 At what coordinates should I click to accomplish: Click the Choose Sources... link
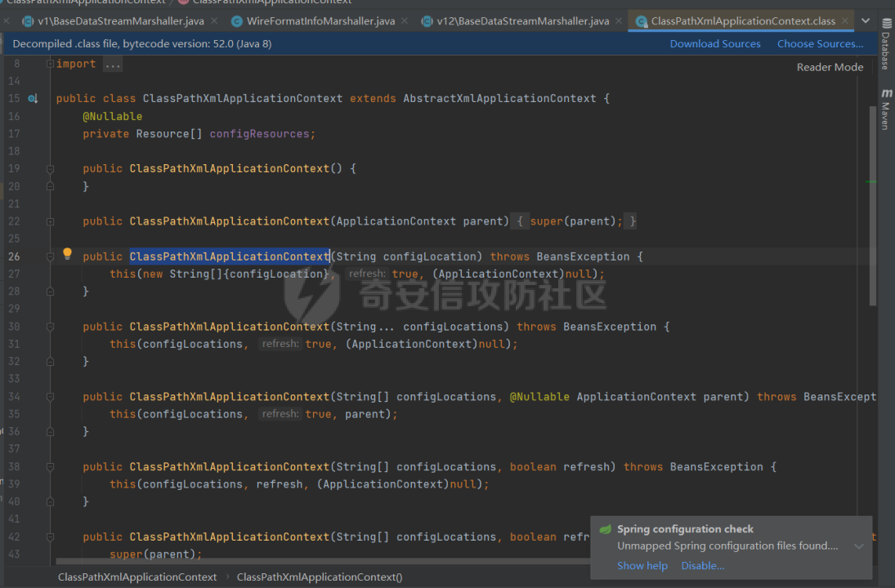tap(820, 44)
